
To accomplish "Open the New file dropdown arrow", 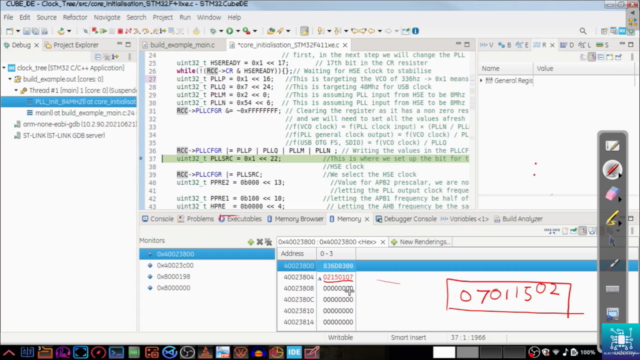I will coord(18,31).
